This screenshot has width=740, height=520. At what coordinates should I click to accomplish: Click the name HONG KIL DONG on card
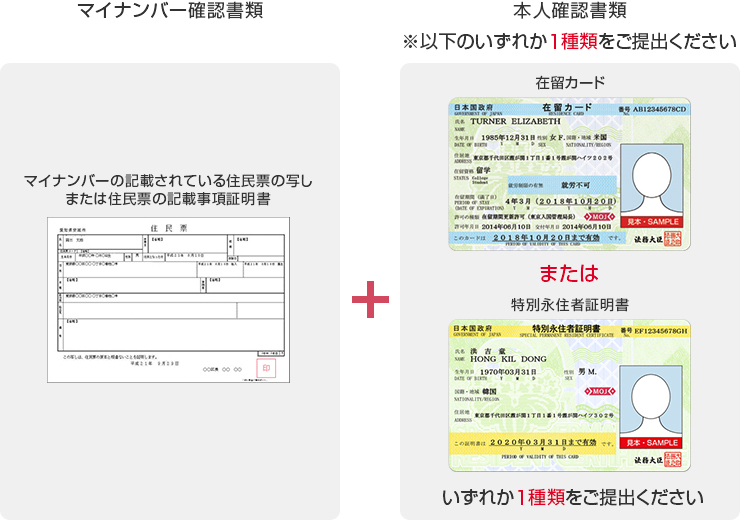508,359
